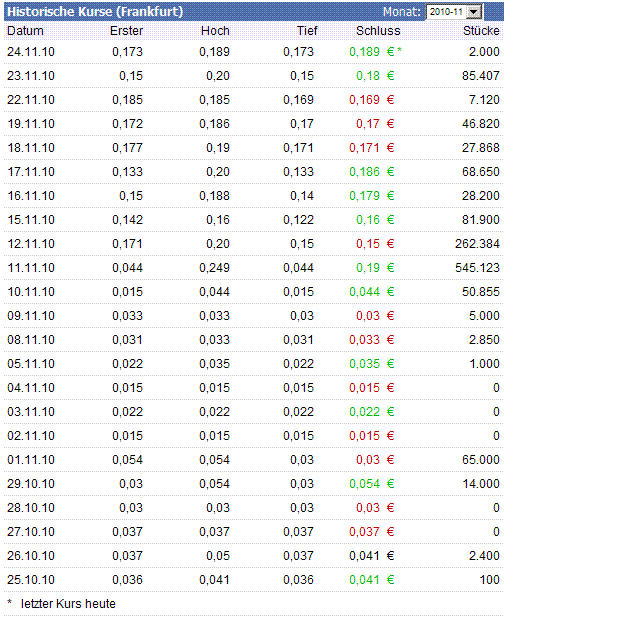Click the Hoch value 0,249
Viewport: 640px width, 621px height.
(x=213, y=267)
